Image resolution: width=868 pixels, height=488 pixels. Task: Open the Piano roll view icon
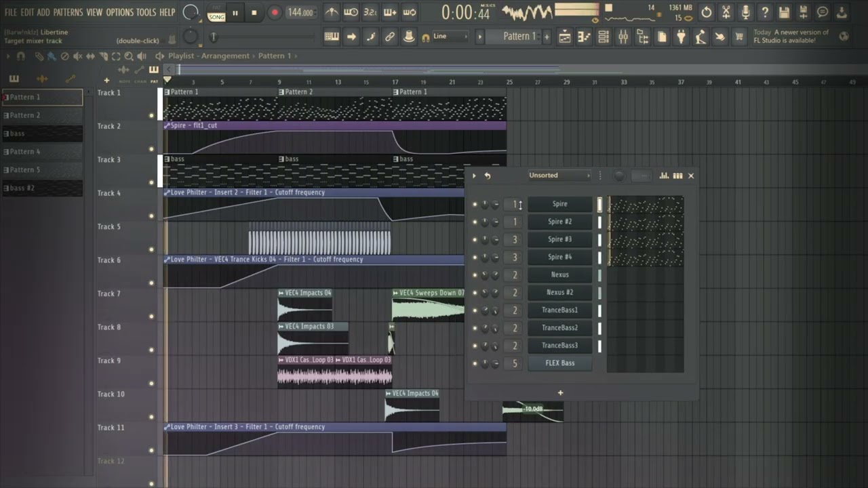pyautogui.click(x=584, y=37)
